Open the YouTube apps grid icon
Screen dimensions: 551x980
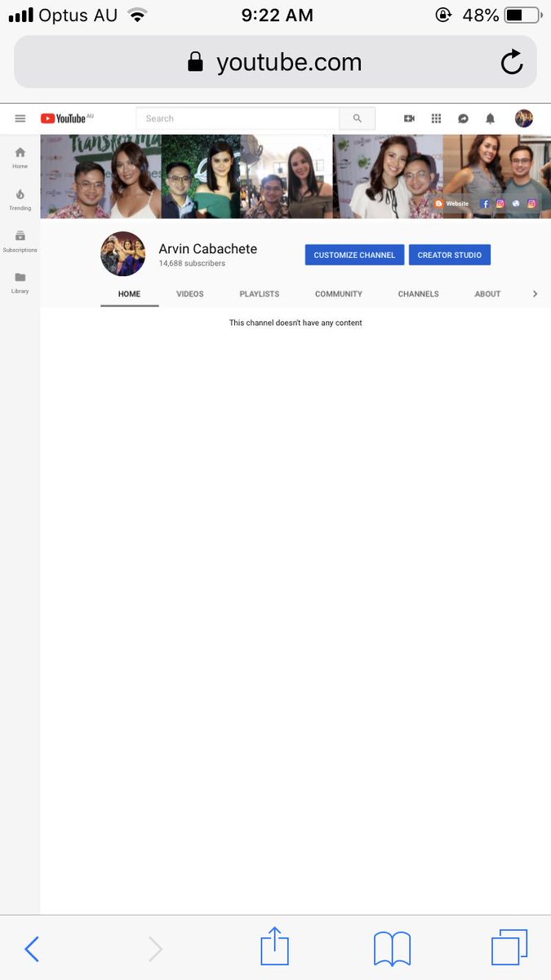click(436, 118)
